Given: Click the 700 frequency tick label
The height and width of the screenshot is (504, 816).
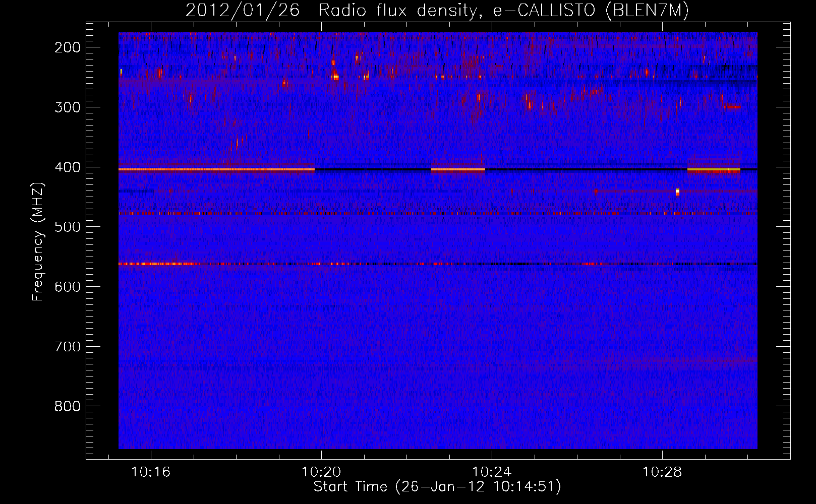Looking at the screenshot, I should click(x=68, y=347).
